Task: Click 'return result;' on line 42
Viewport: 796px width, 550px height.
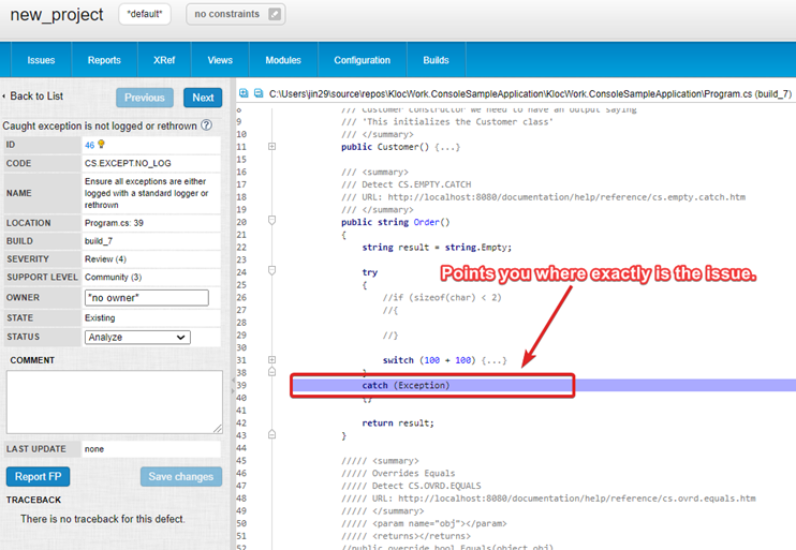Action: [x=398, y=423]
